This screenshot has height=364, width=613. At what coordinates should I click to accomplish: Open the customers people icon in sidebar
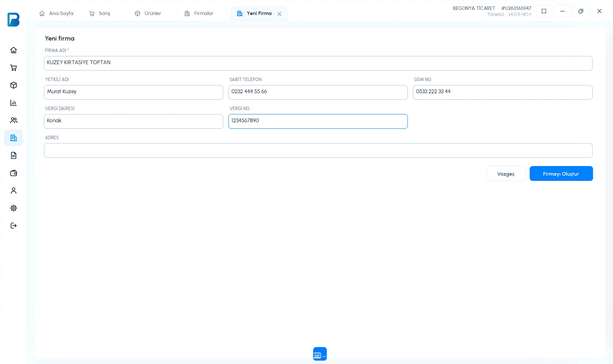point(13,120)
